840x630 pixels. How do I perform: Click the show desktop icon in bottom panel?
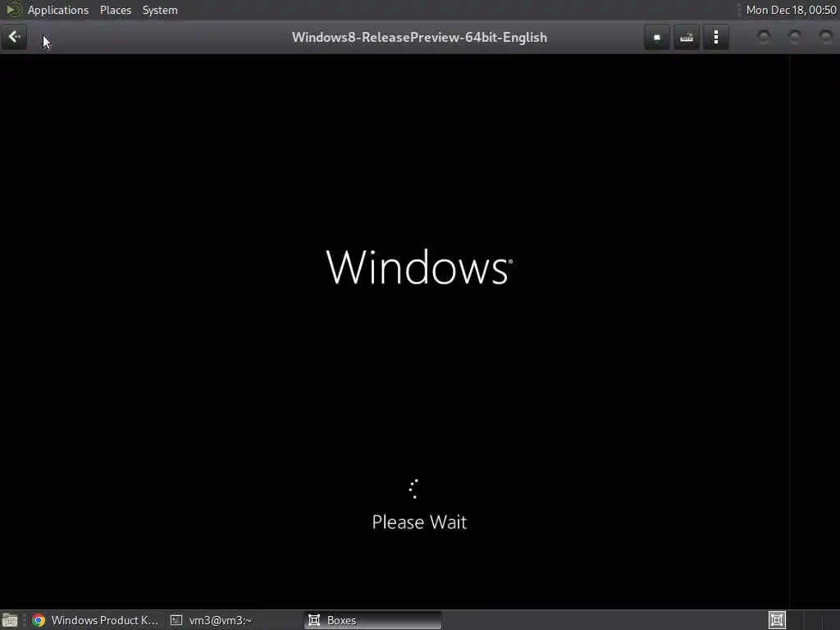[x=10, y=620]
